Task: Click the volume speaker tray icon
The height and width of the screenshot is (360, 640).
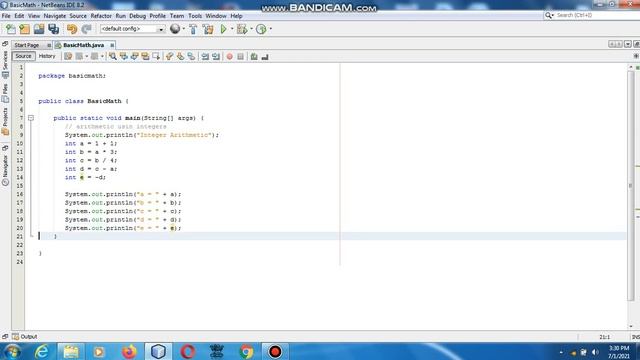Action: click(x=595, y=352)
